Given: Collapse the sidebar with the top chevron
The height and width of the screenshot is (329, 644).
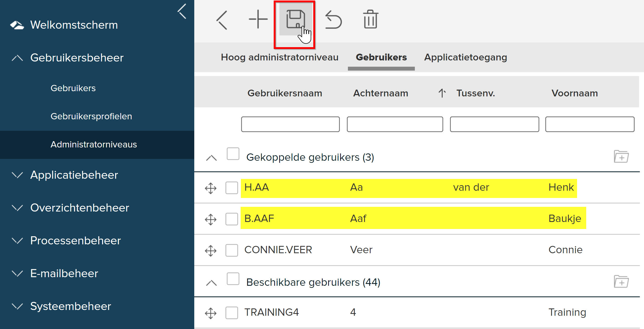Looking at the screenshot, I should click(x=182, y=11).
